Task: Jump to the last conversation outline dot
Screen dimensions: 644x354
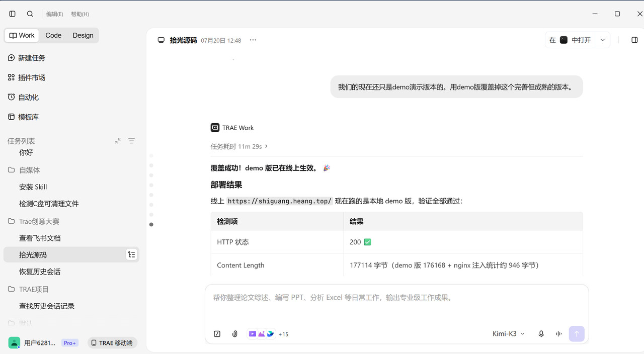Action: tap(151, 225)
